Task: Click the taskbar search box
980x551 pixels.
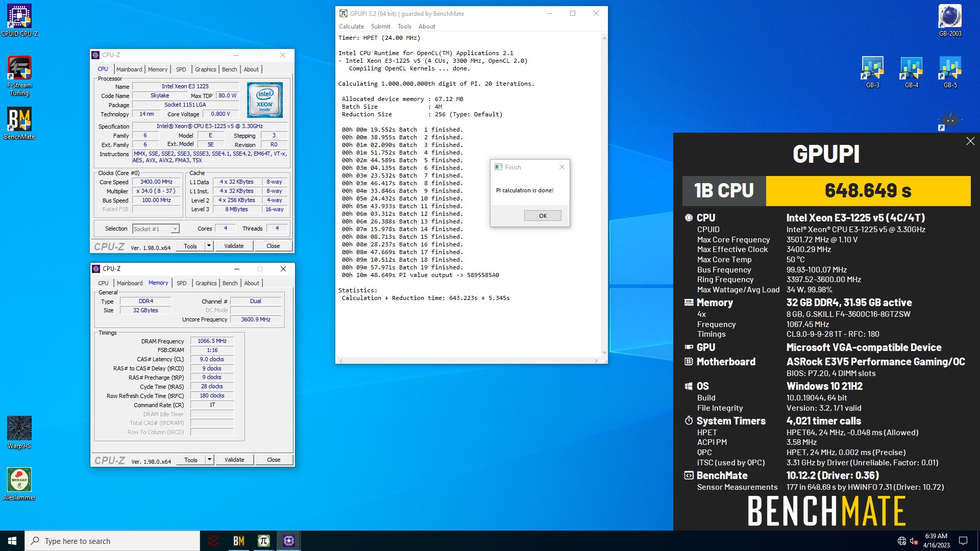Action: [112, 541]
